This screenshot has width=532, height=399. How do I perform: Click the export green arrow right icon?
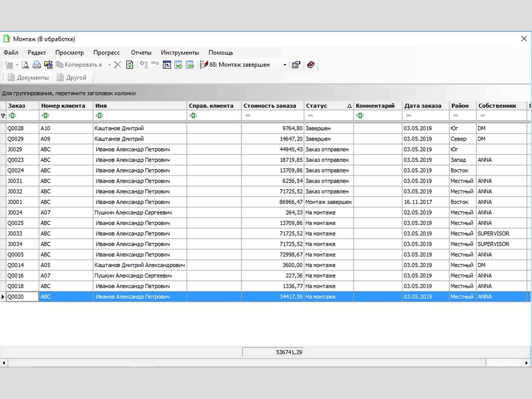(179, 65)
